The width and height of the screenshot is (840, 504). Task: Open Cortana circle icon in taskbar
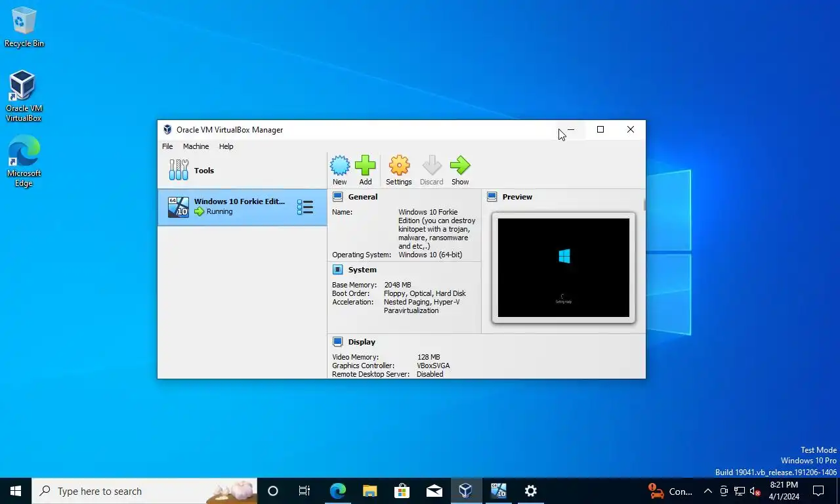273,491
